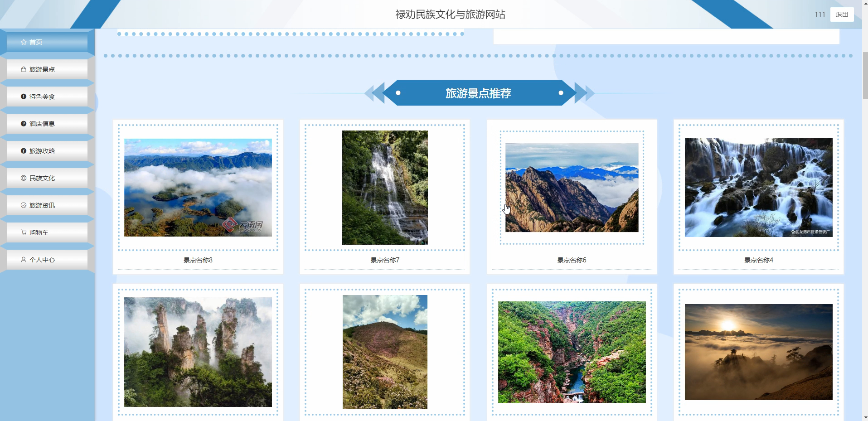
Task: Click the vertical page scrollbar thumb
Action: (865, 75)
